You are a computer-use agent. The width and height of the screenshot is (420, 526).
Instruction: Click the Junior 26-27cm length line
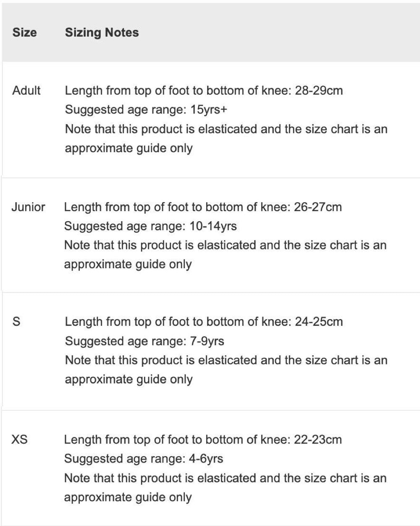point(203,207)
